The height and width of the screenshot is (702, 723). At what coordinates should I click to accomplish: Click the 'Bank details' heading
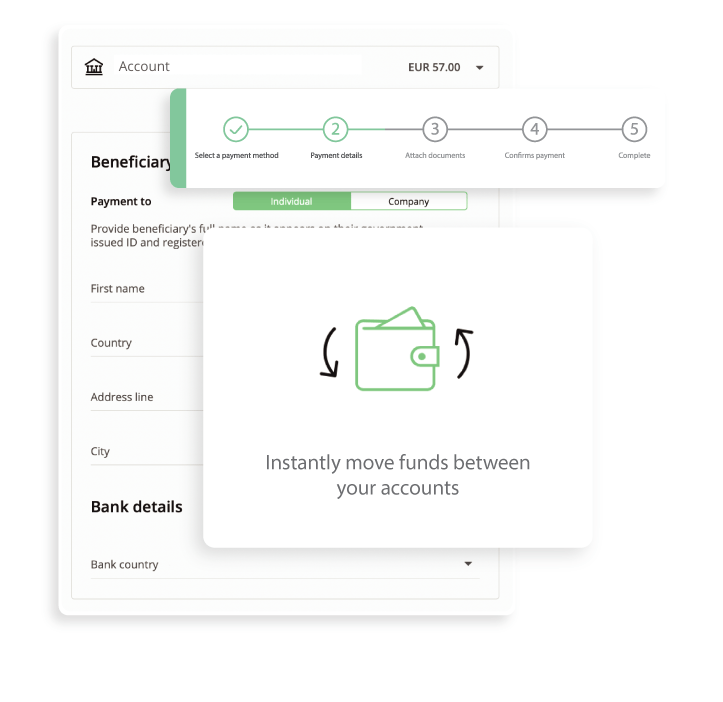coord(136,507)
